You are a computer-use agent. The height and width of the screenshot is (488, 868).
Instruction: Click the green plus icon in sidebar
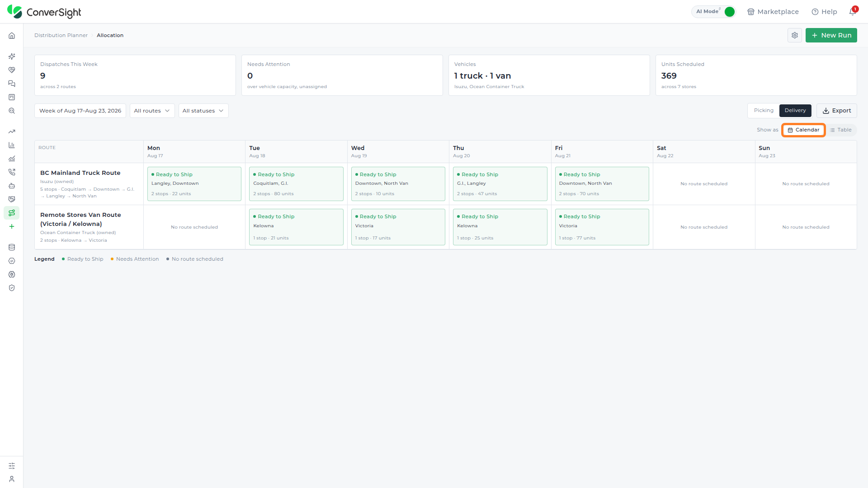12,226
